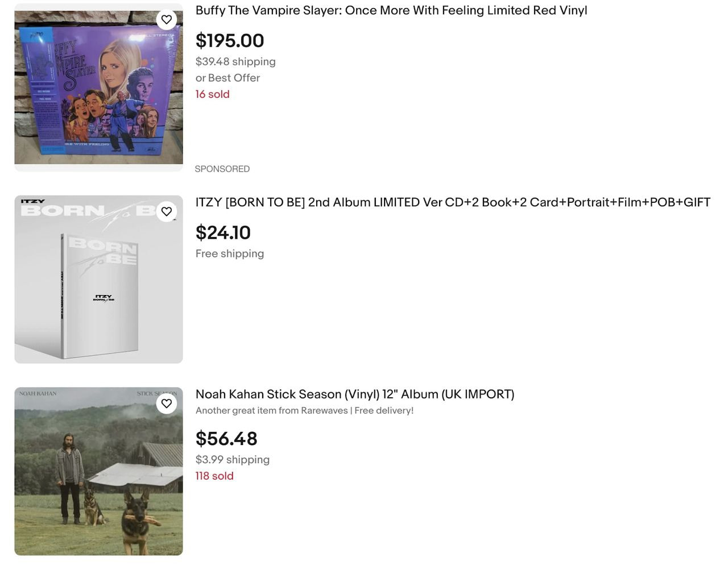Click the heart on the ITZY album listing

pos(166,211)
